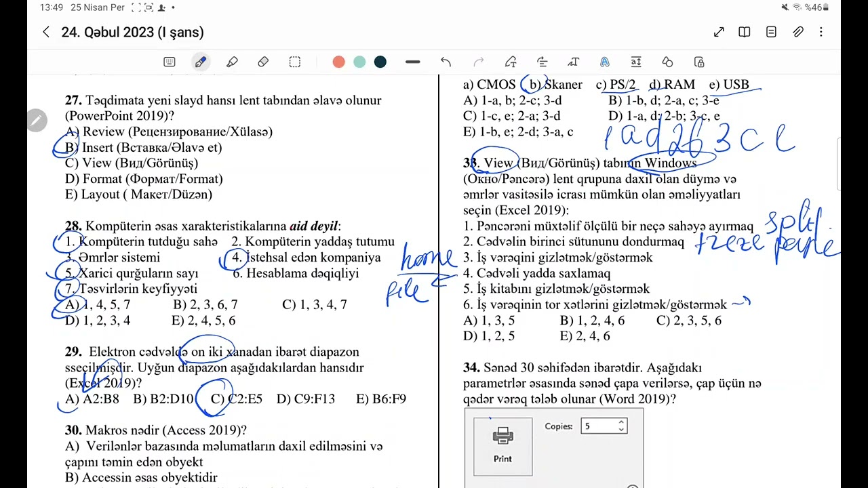The height and width of the screenshot is (488, 868).
Task: Choose the teal pen color
Action: click(x=359, y=62)
